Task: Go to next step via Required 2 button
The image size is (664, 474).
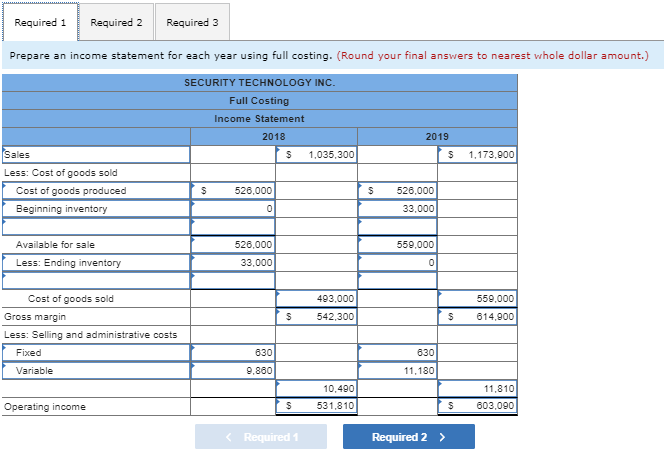Action: coord(409,437)
